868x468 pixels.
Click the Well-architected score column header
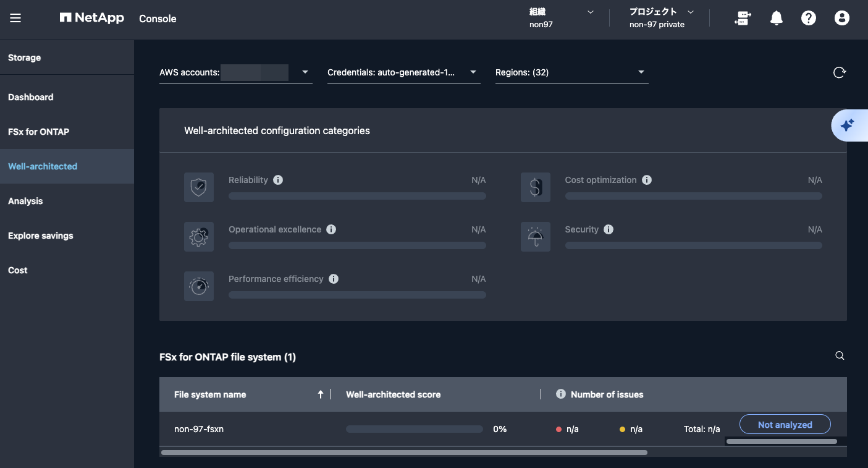394,394
